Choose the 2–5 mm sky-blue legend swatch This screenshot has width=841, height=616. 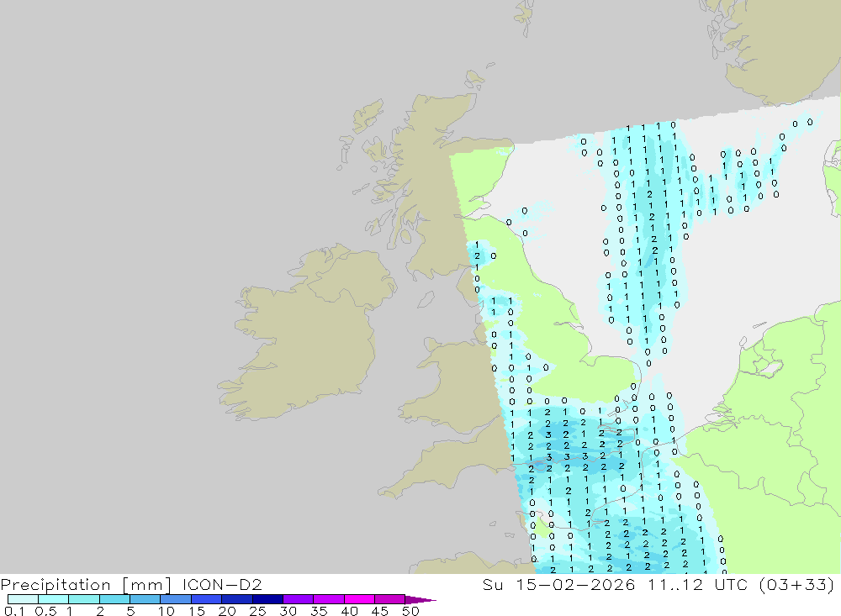point(114,599)
